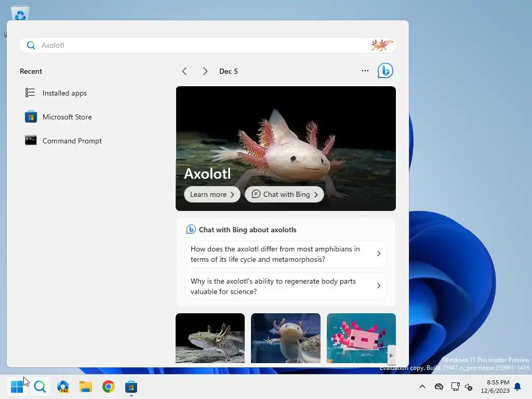Click the Learn more button

click(x=212, y=194)
